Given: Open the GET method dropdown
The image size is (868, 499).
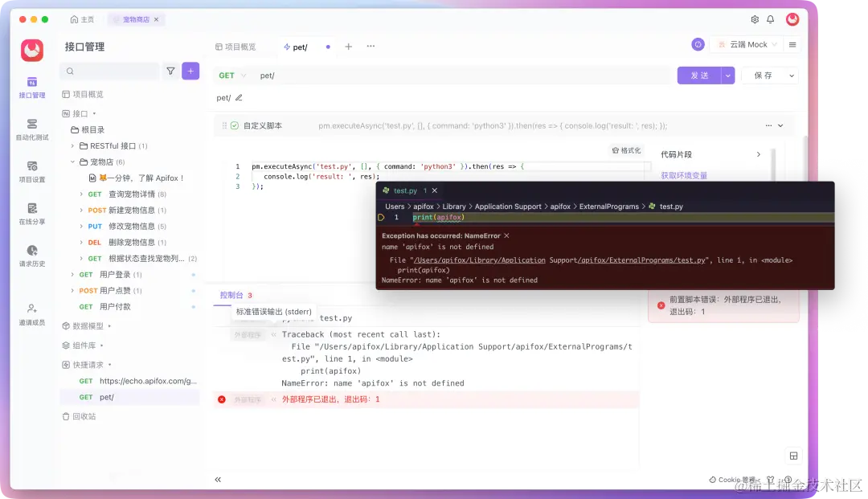Looking at the screenshot, I should click(x=232, y=76).
